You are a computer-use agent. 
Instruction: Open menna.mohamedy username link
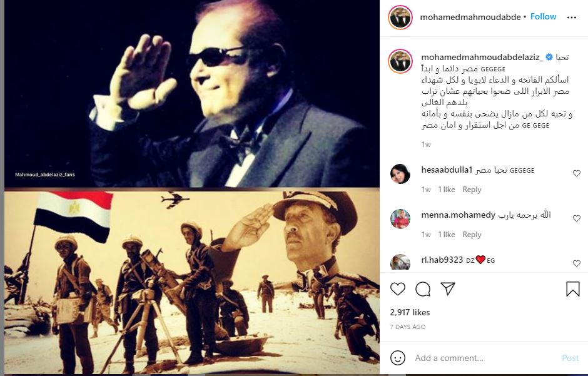point(459,215)
